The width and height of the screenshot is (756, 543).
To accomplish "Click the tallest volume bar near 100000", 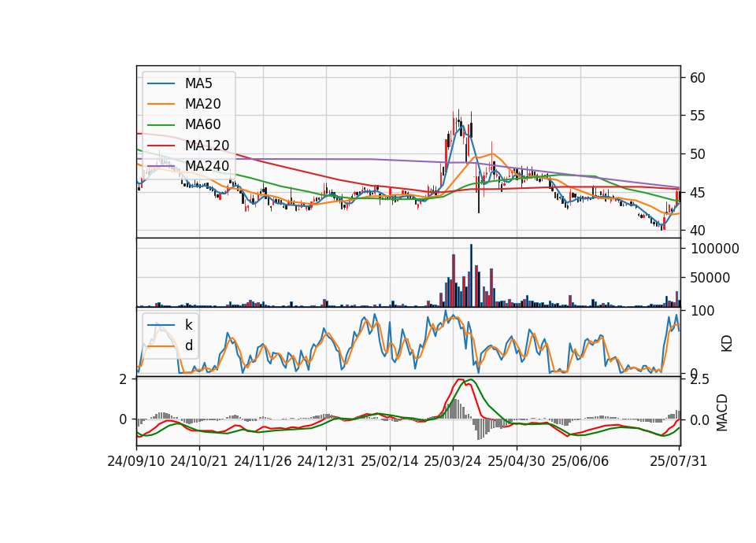I will pyautogui.click(x=471, y=275).
